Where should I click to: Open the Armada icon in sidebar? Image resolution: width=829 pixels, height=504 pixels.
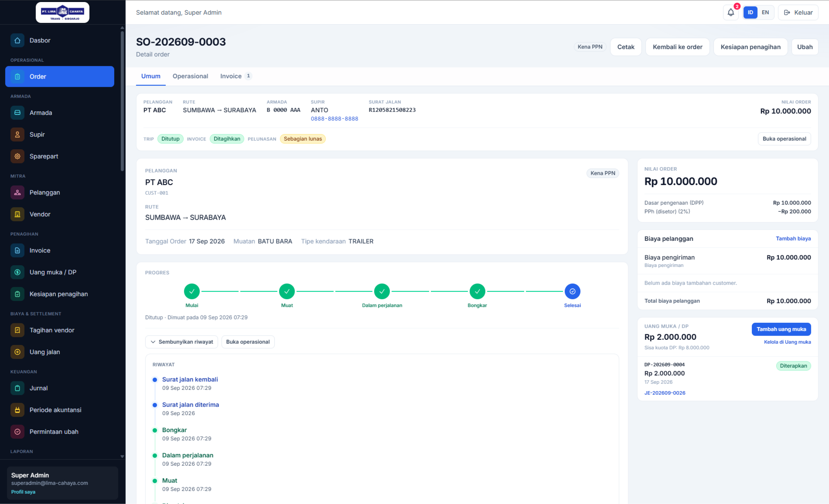pos(17,113)
